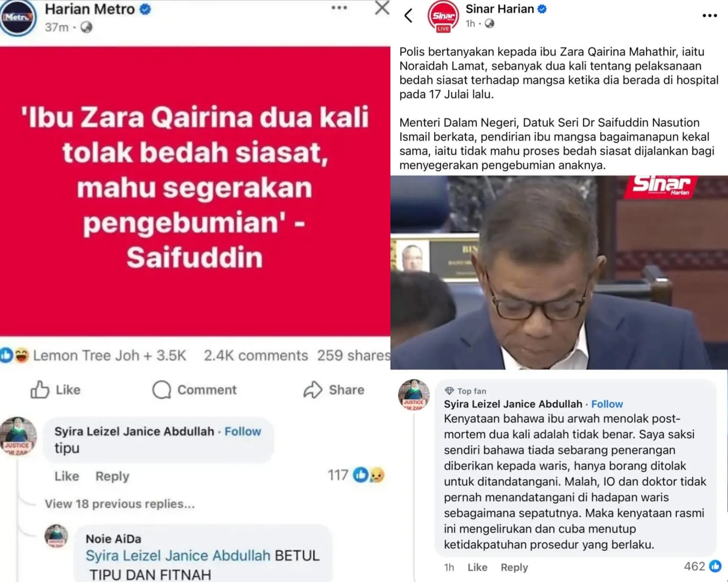Open three-dot menu on Harian Metro post

339,8
